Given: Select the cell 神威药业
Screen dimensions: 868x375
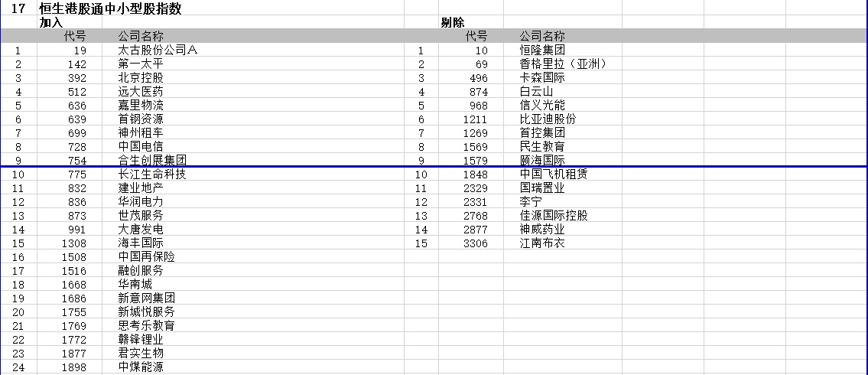Looking at the screenshot, I should click(x=542, y=230).
